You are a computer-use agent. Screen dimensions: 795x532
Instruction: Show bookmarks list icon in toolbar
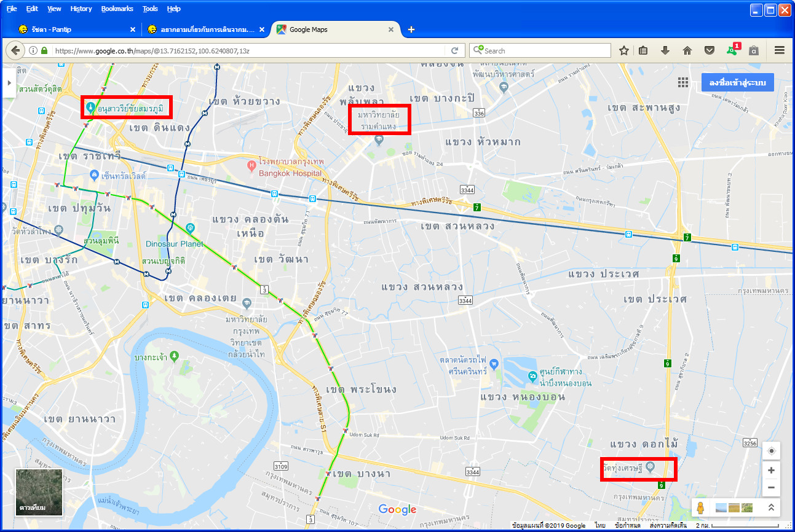(643, 51)
